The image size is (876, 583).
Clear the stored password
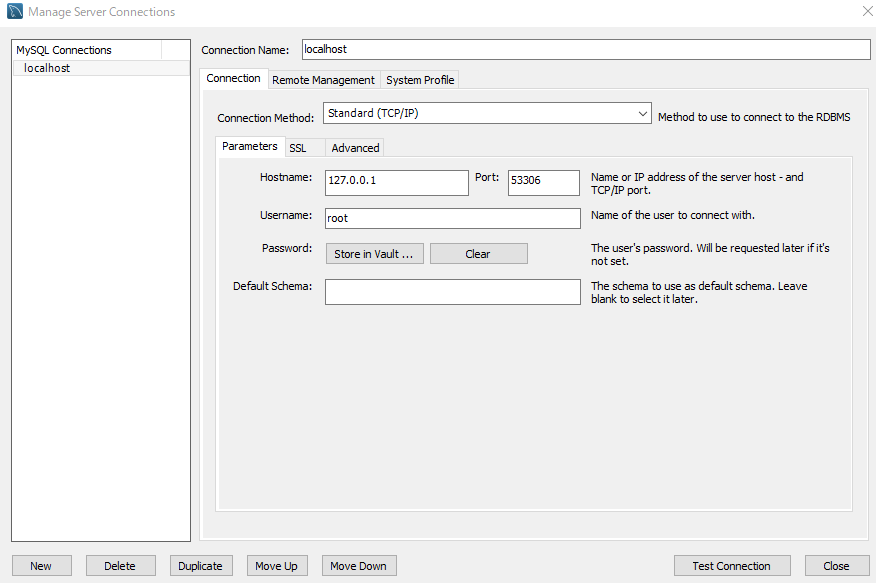tap(478, 253)
